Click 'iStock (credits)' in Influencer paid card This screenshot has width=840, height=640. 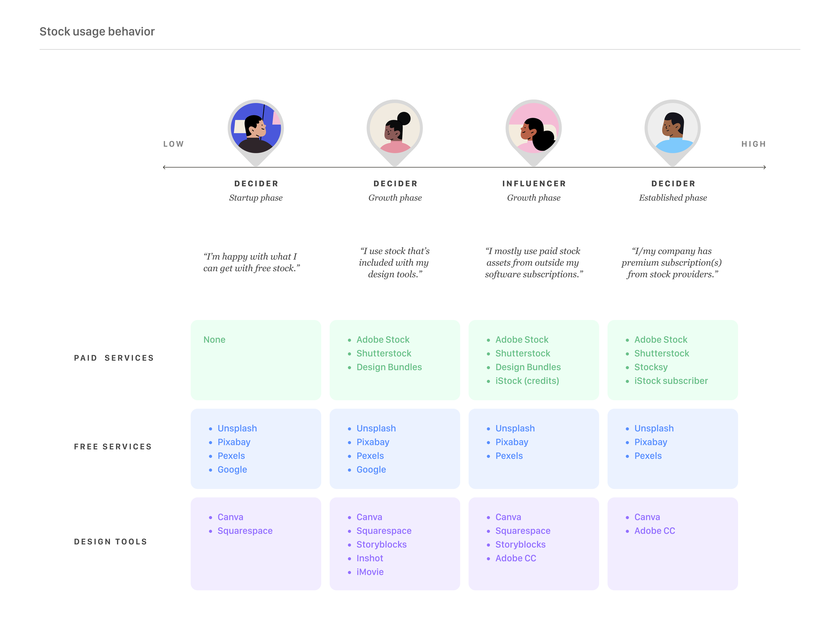[x=527, y=381]
